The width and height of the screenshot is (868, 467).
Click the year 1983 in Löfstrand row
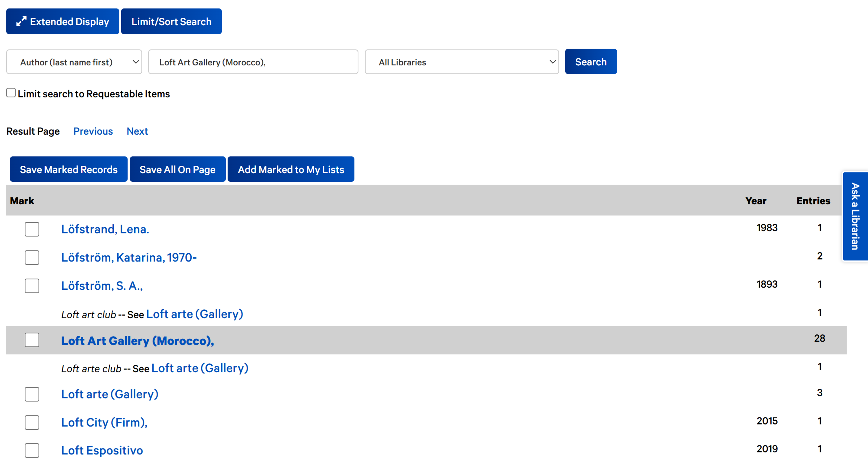coord(767,228)
